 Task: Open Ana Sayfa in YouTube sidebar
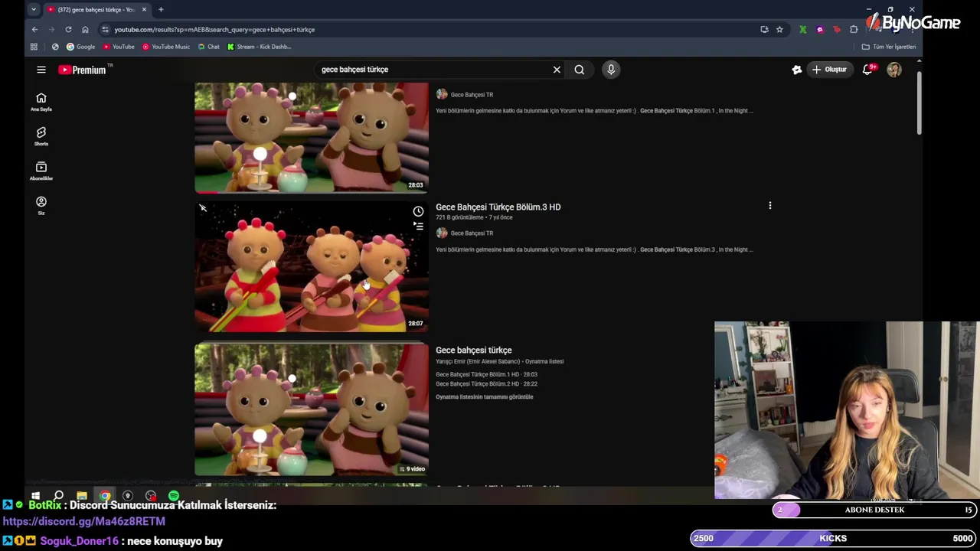point(41,102)
